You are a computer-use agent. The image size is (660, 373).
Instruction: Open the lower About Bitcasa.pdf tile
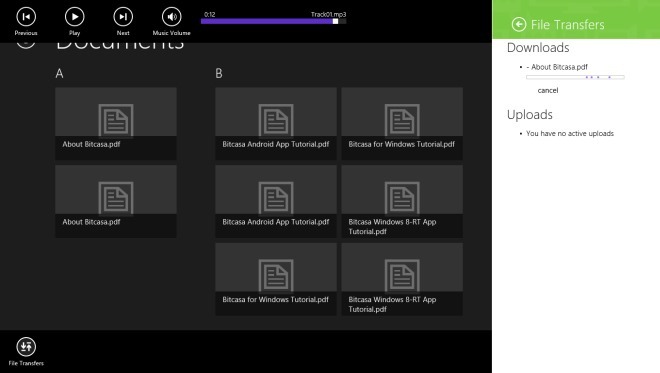pyautogui.click(x=116, y=201)
